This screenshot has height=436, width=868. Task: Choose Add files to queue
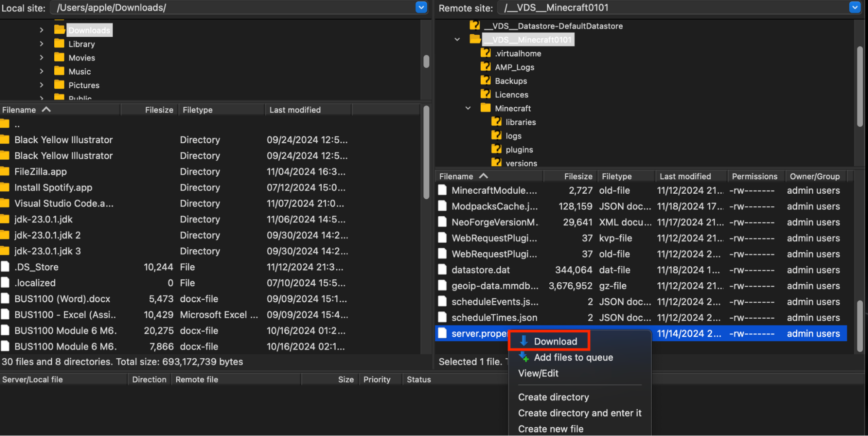coord(573,357)
